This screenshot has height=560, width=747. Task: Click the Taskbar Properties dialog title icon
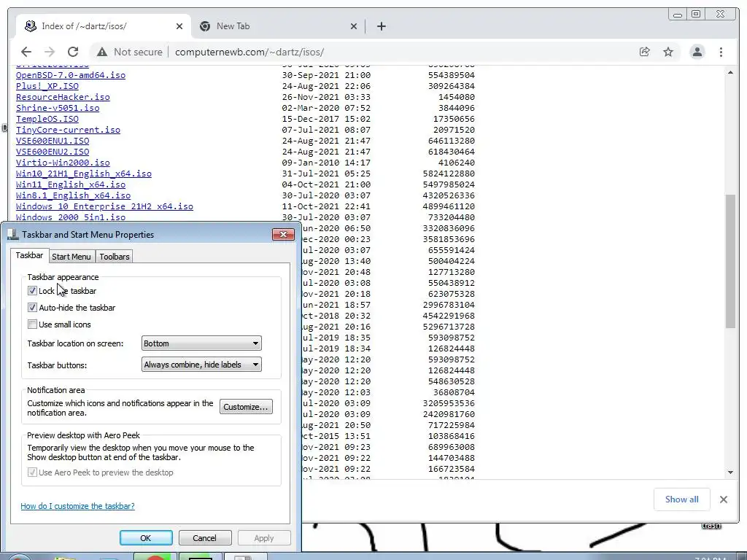tap(13, 234)
